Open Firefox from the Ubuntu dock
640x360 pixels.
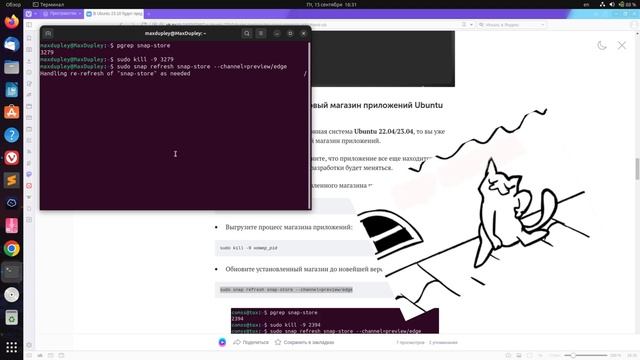coord(11,21)
